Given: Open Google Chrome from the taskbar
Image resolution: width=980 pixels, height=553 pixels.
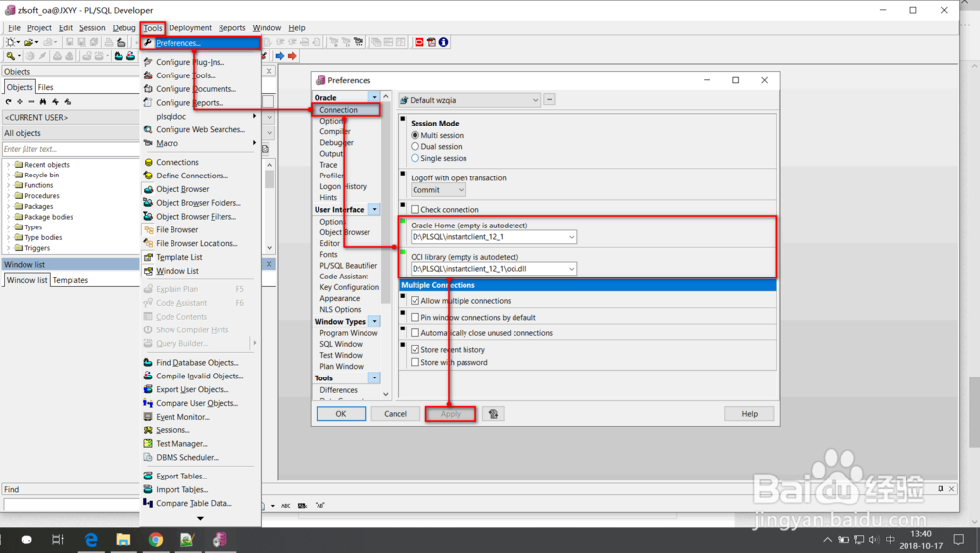Looking at the screenshot, I should pyautogui.click(x=155, y=540).
